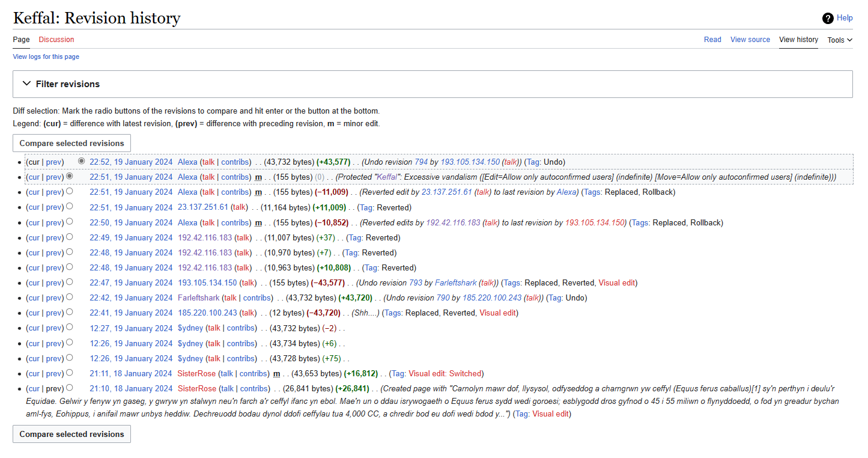Open View logs for this page
Viewport: 868px width, 458px height.
click(46, 56)
